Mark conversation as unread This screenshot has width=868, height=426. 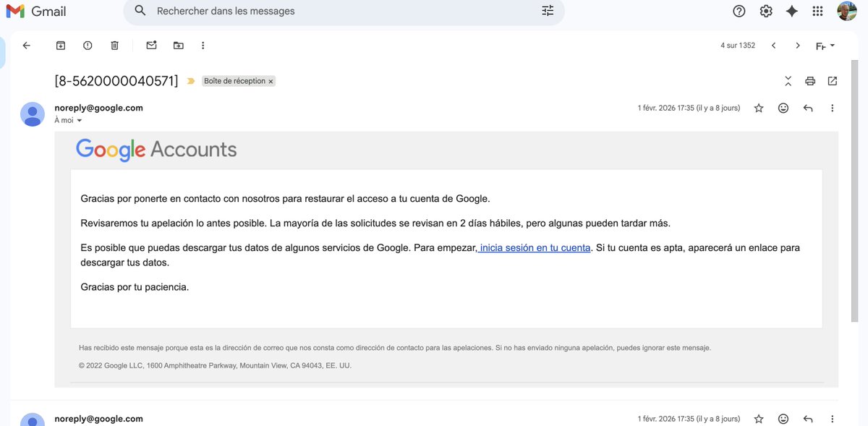151,46
